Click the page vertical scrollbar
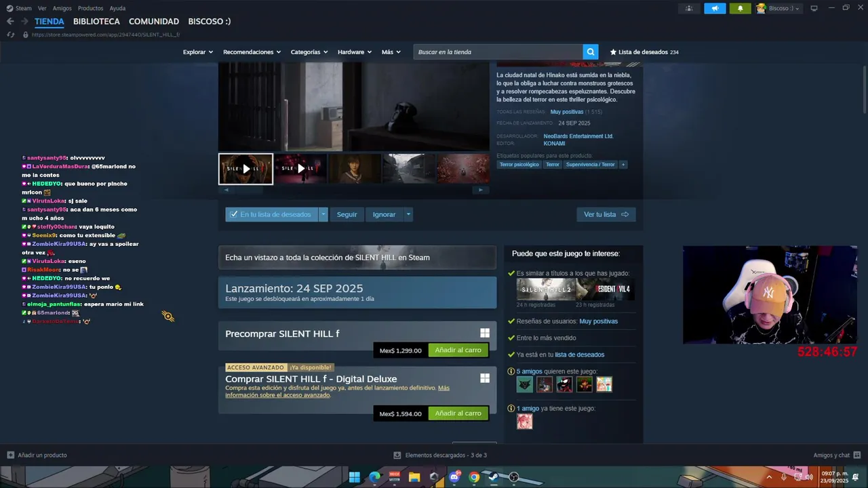868x488 pixels. click(865, 90)
